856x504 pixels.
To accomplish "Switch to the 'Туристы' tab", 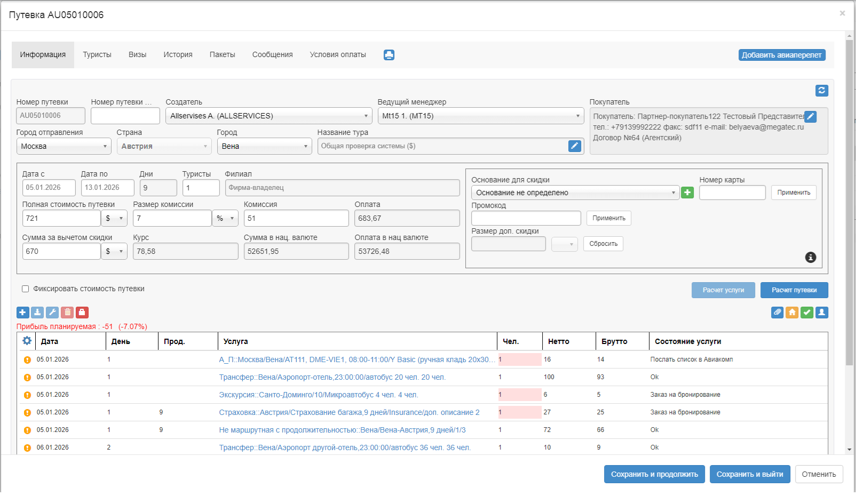I will (97, 55).
